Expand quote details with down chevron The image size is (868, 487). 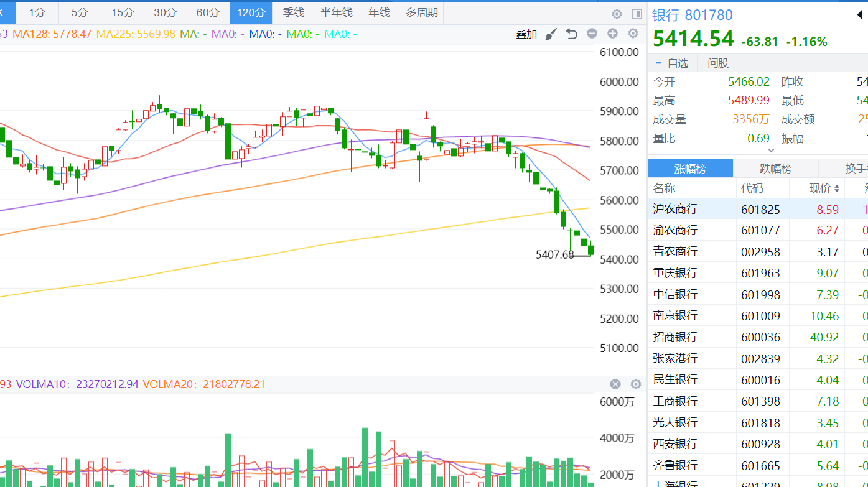pyautogui.click(x=772, y=150)
